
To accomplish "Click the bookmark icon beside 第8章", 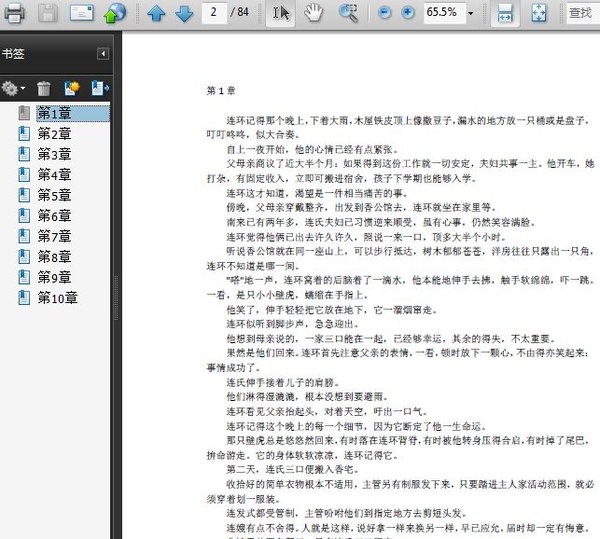I will click(24, 257).
